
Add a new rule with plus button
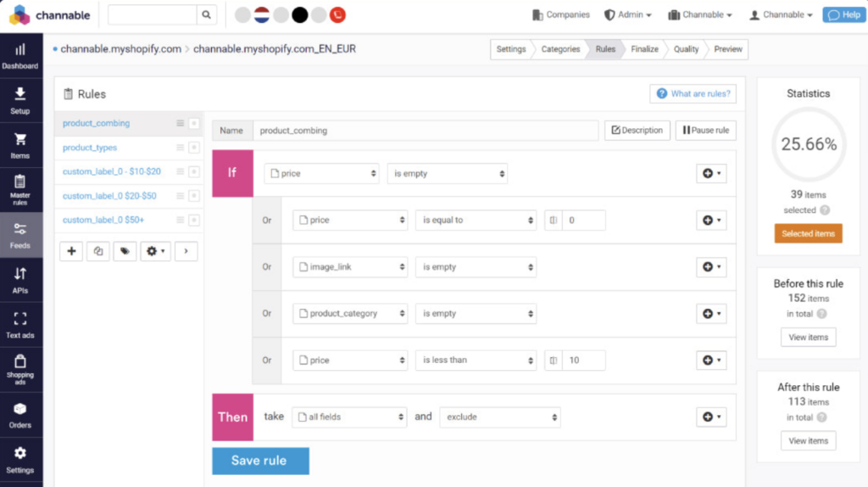tap(71, 251)
